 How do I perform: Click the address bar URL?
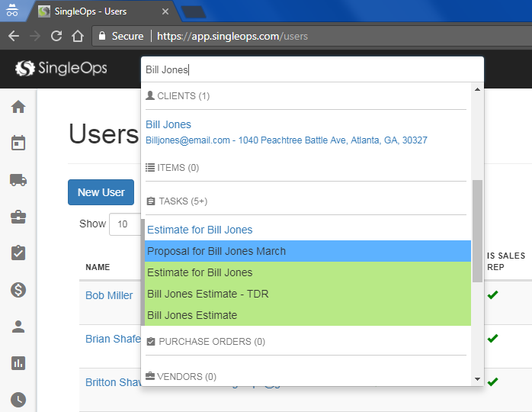(x=232, y=36)
